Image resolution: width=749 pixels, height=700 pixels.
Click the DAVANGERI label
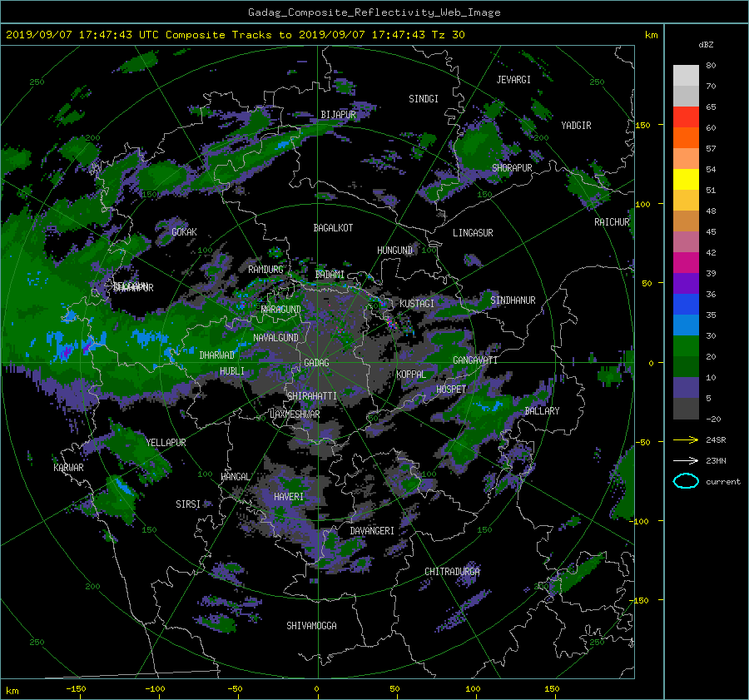[x=372, y=531]
